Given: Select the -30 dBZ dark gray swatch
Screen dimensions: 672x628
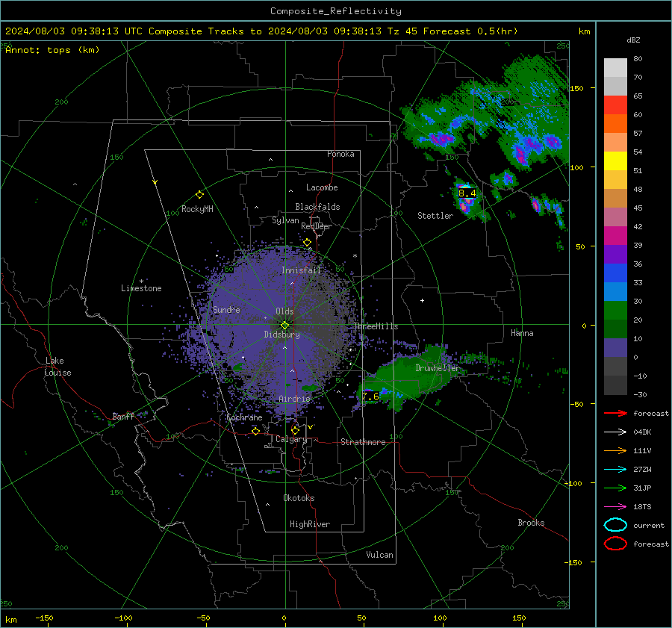Looking at the screenshot, I should [615, 385].
